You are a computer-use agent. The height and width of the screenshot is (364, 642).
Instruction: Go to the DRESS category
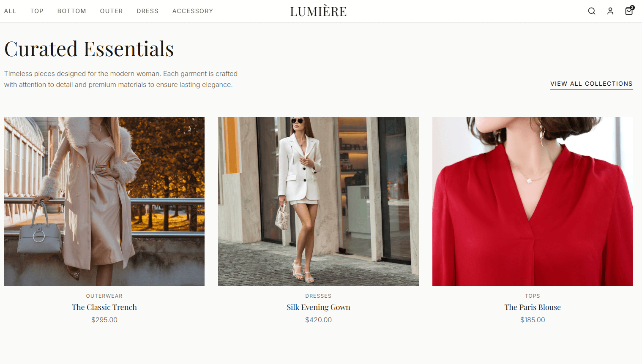(148, 11)
